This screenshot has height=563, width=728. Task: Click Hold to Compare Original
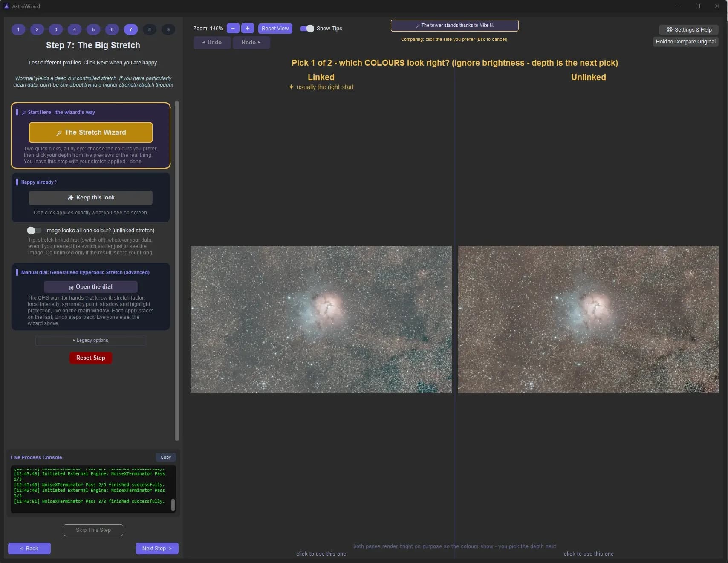click(x=685, y=41)
